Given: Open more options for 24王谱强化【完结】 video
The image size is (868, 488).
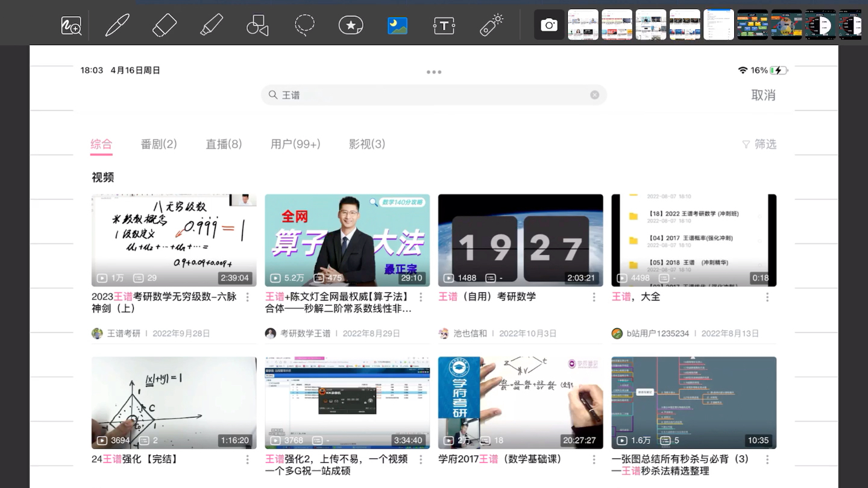Looking at the screenshot, I should pyautogui.click(x=248, y=460).
